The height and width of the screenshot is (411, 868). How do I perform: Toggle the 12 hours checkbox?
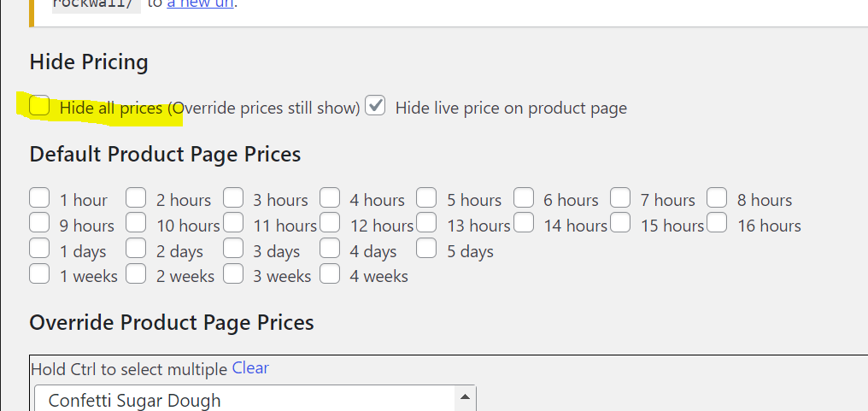[330, 224]
